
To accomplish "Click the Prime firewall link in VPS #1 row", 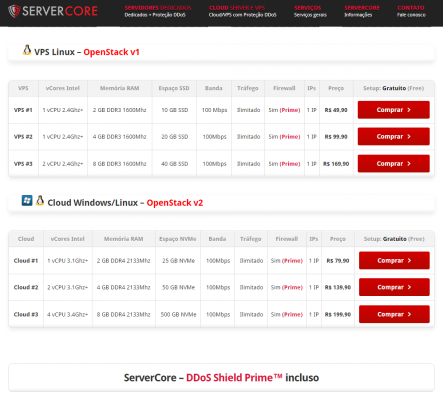I will click(290, 110).
